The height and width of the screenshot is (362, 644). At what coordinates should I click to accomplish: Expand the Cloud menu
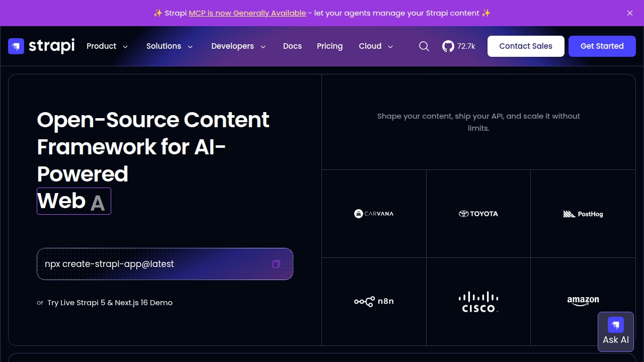click(x=376, y=46)
